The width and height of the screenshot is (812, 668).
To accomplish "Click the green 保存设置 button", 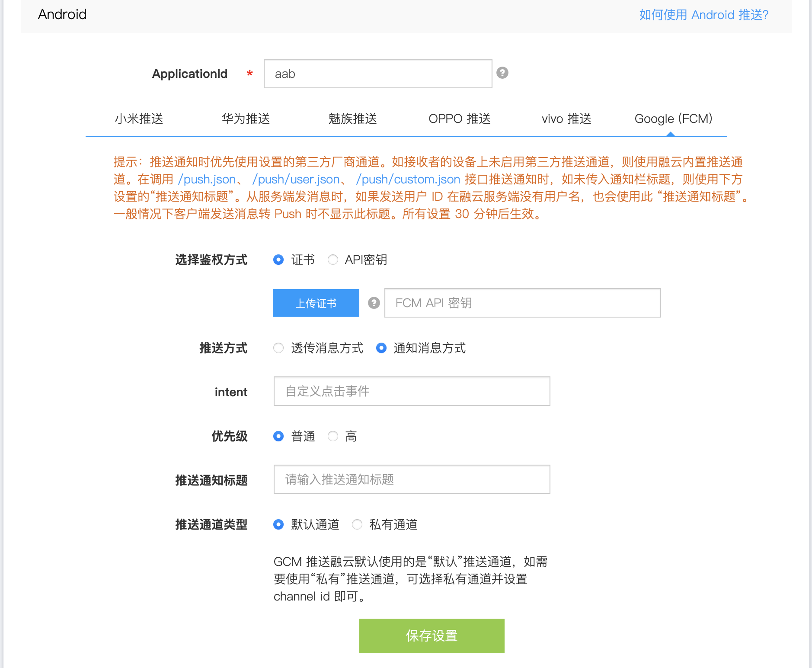I will [432, 636].
